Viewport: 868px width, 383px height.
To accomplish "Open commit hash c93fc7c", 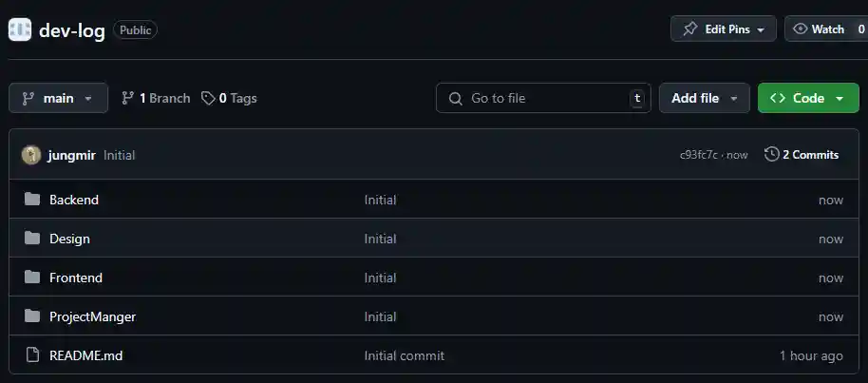I will (x=698, y=155).
